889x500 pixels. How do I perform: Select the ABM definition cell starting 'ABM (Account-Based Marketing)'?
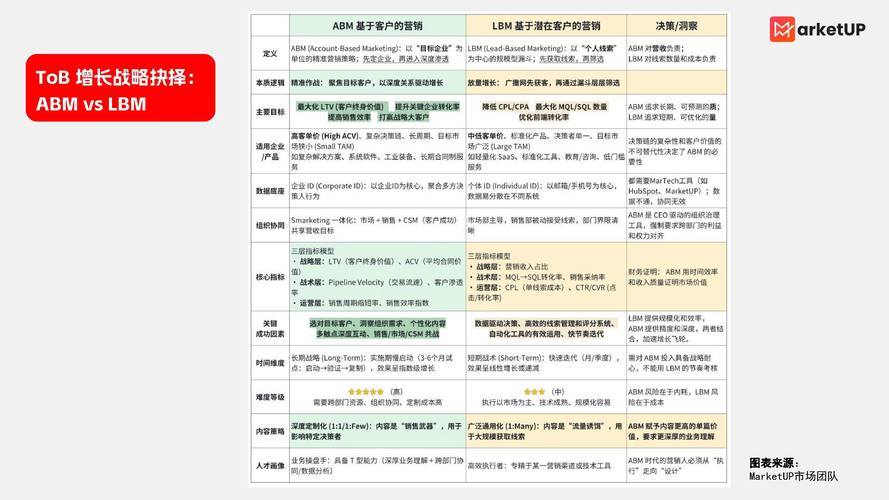coord(378,54)
